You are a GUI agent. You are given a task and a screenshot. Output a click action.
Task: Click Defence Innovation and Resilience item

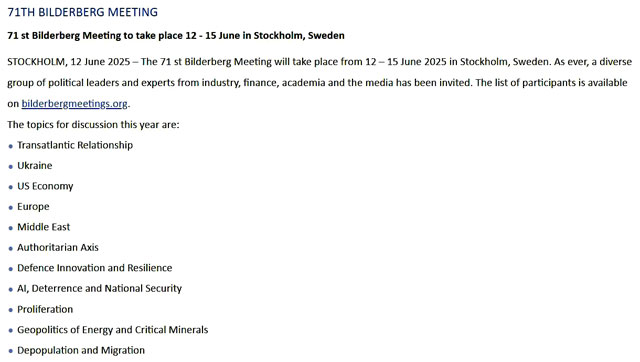[95, 268]
